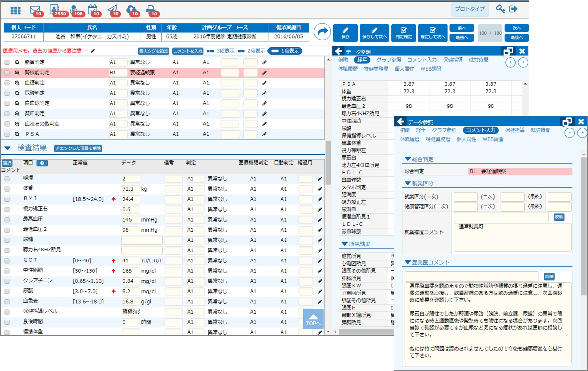Click magnifier icon for 腎機能判定 row
Image resolution: width=588 pixels, height=371 pixels.
tap(17, 73)
